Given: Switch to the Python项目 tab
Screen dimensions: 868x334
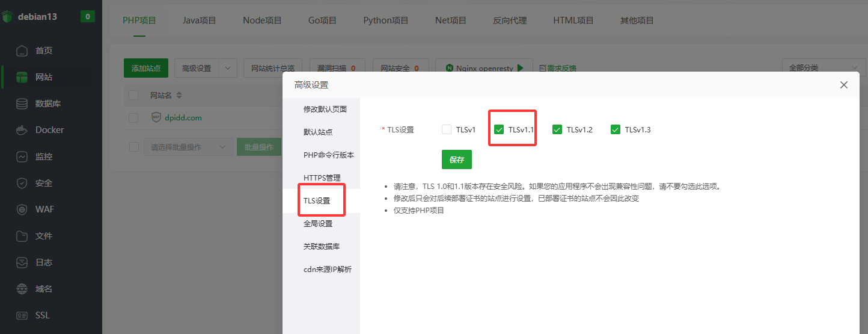Looking at the screenshot, I should point(386,20).
